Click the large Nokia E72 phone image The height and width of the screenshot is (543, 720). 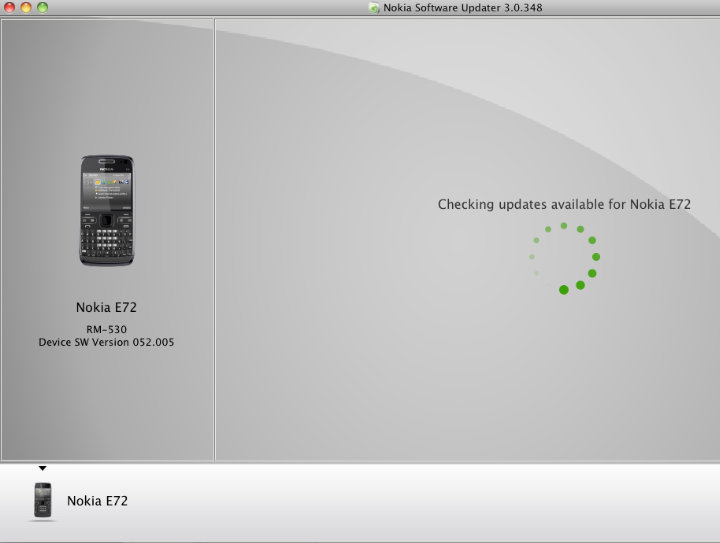[x=106, y=210]
